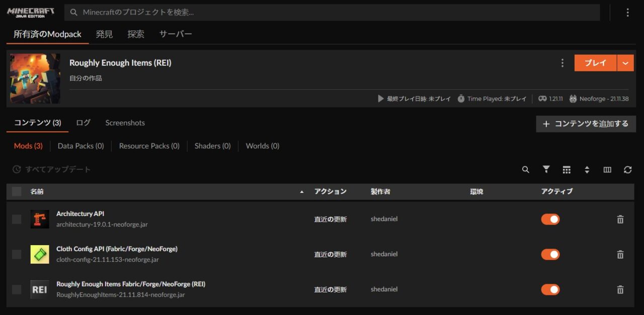Open the app menu via the top-right dots
This screenshot has height=315, width=644.
627,12
